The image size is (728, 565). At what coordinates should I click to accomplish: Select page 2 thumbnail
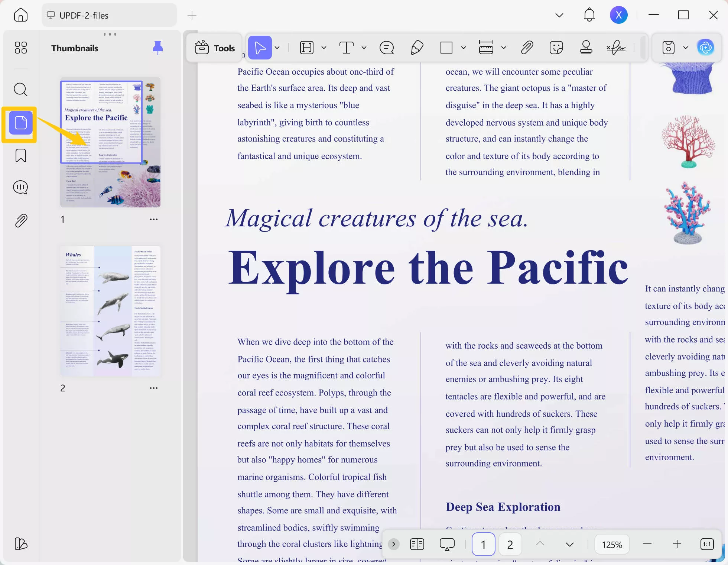(x=110, y=311)
